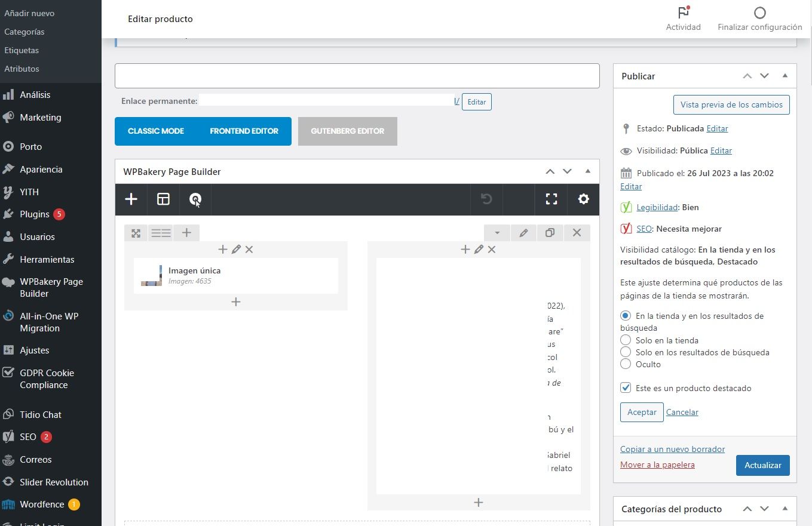The width and height of the screenshot is (812, 526).
Task: Select 'Solo en la tienda' radio option
Action: 626,340
